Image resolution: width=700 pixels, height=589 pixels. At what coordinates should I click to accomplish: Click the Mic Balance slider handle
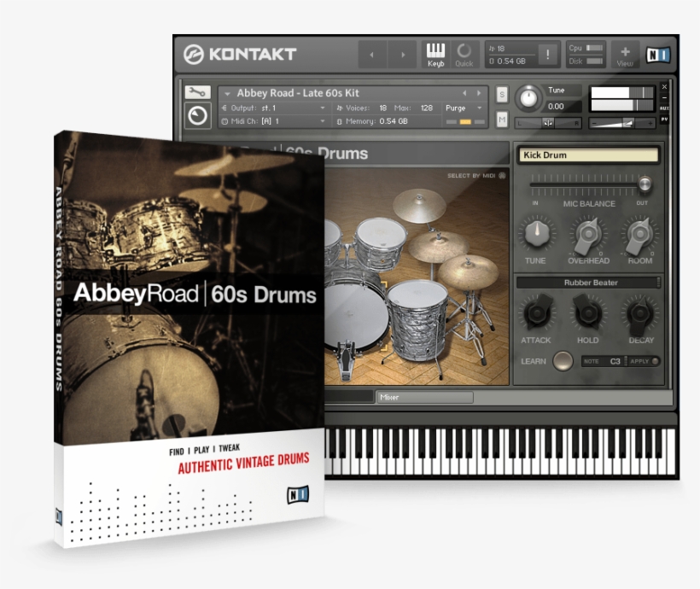(x=646, y=184)
